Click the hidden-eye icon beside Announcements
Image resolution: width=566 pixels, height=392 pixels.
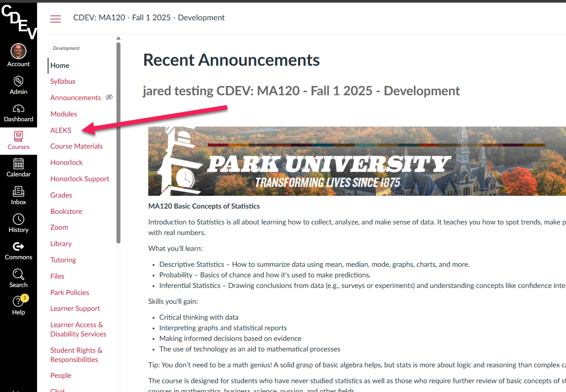[109, 97]
